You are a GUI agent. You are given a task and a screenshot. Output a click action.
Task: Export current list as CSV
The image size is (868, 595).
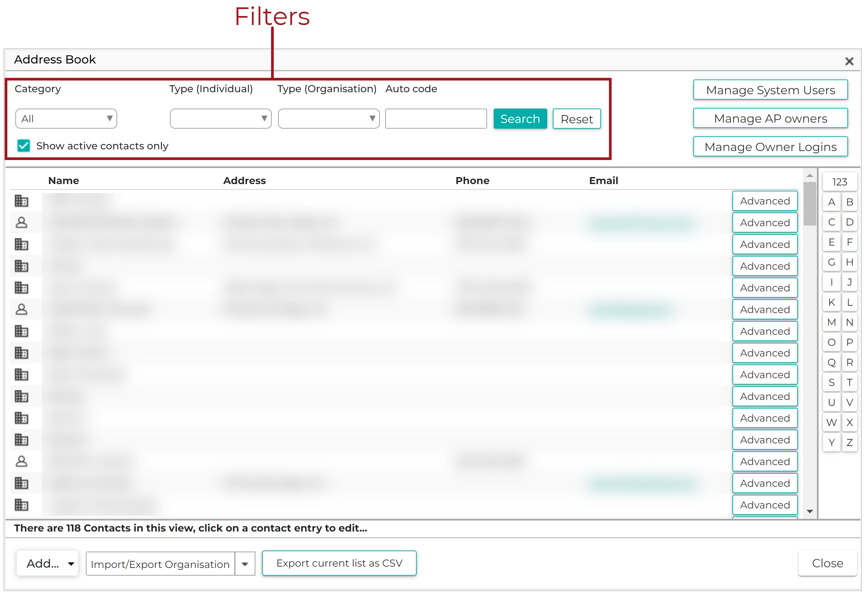point(339,564)
